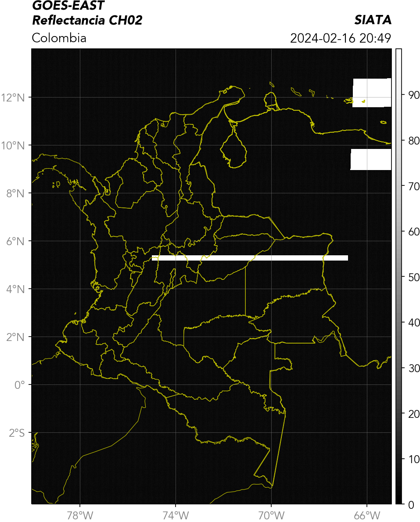Click the 66°W longitude label

point(367,515)
